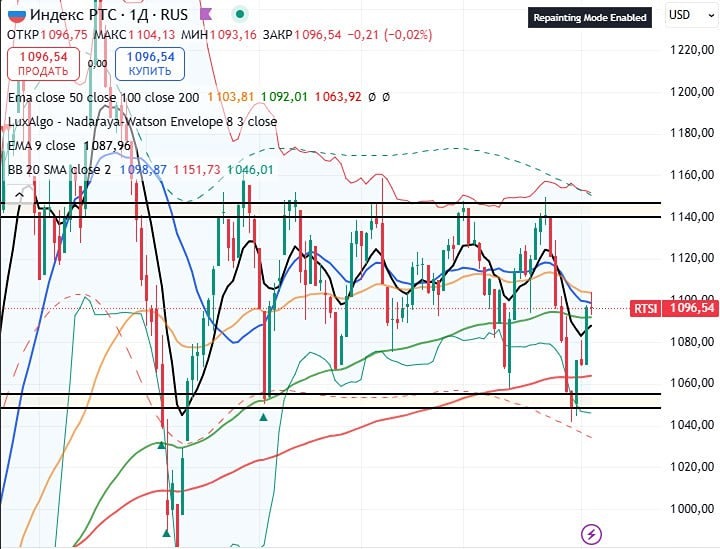Viewport: 720px width, 549px height.
Task: Select the Ema close 50 indicator legend
Action: click(x=104, y=97)
